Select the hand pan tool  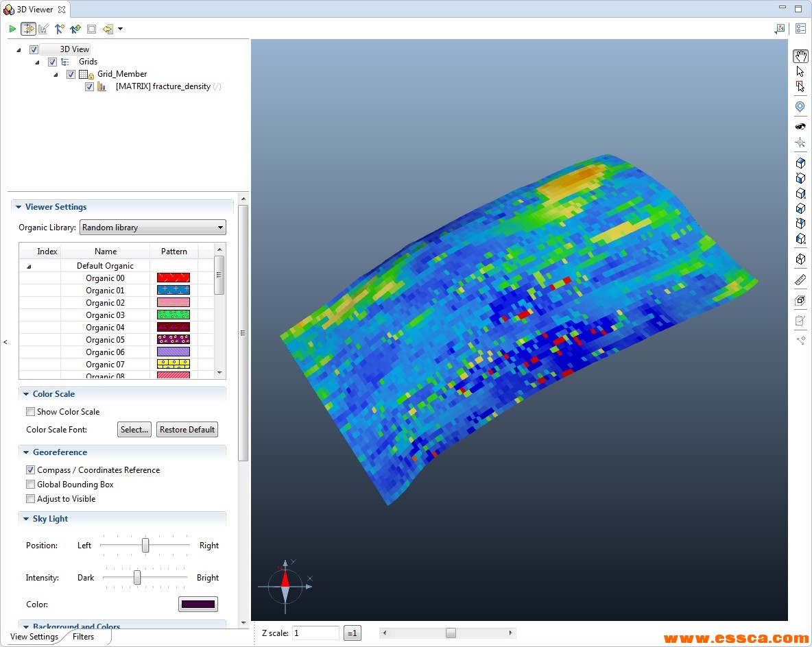800,56
